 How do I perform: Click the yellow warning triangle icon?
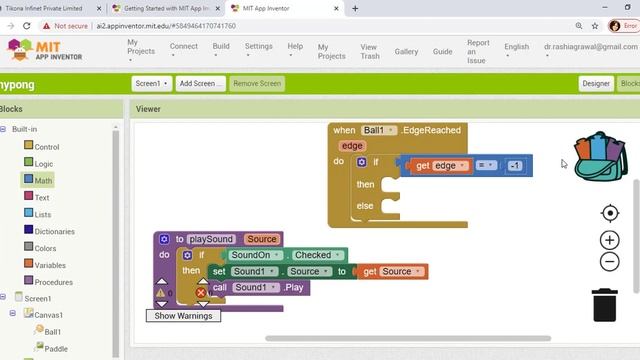[160, 293]
